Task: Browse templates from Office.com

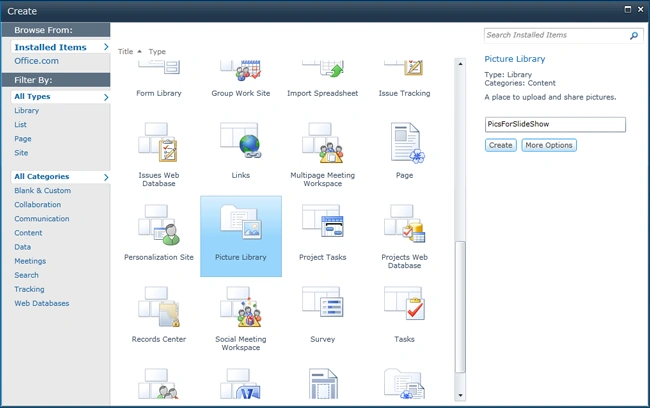Action: tap(36, 61)
